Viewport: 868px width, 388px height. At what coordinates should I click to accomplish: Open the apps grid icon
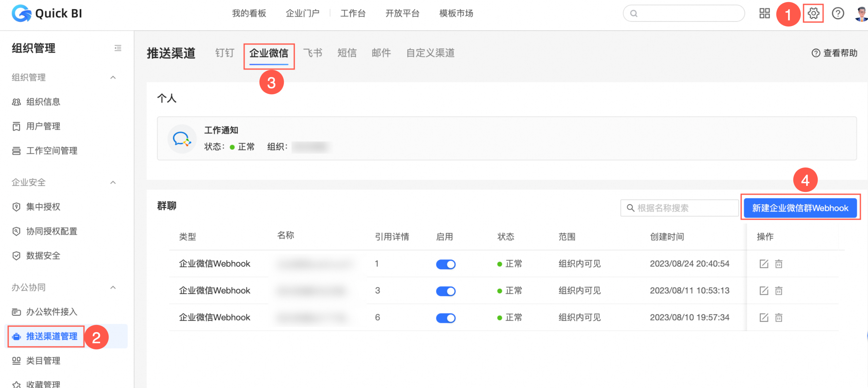point(764,14)
